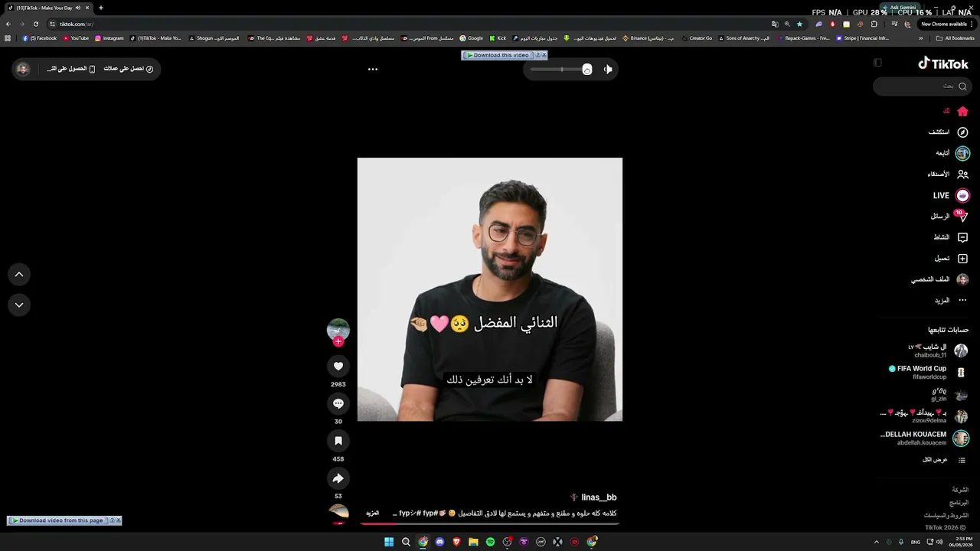Open the Chrome extensions puzzle icon

[x=874, y=24]
